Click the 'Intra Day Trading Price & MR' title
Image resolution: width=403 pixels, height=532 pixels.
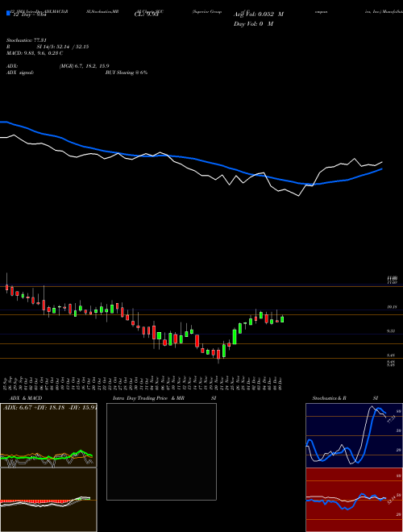[x=148, y=398]
